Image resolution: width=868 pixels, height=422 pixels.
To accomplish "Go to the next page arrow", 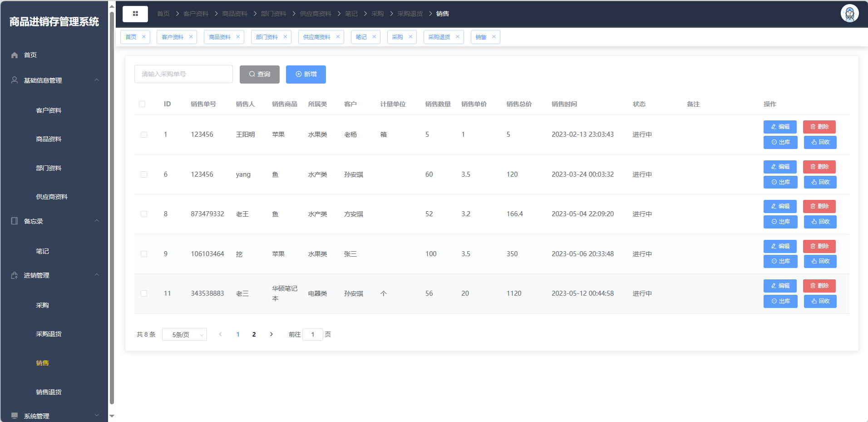I will click(271, 334).
